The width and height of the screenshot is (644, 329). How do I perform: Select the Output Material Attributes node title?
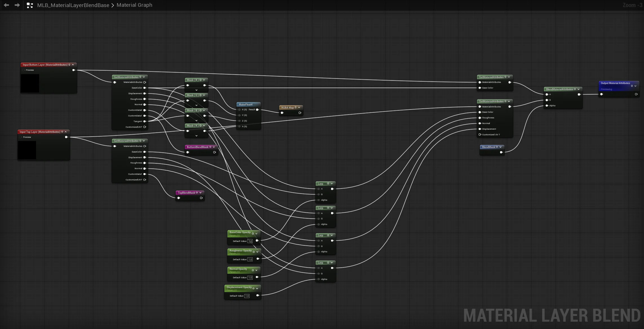(615, 83)
